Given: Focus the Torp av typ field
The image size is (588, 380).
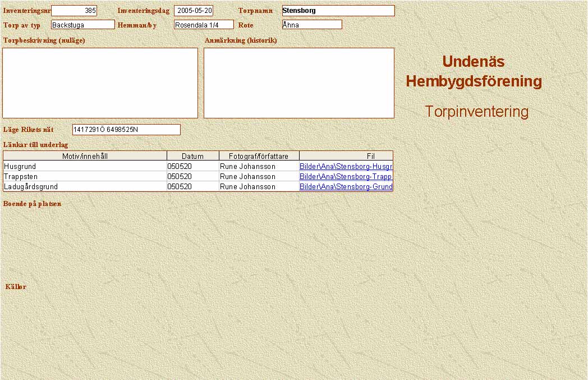Looking at the screenshot, I should click(x=82, y=25).
